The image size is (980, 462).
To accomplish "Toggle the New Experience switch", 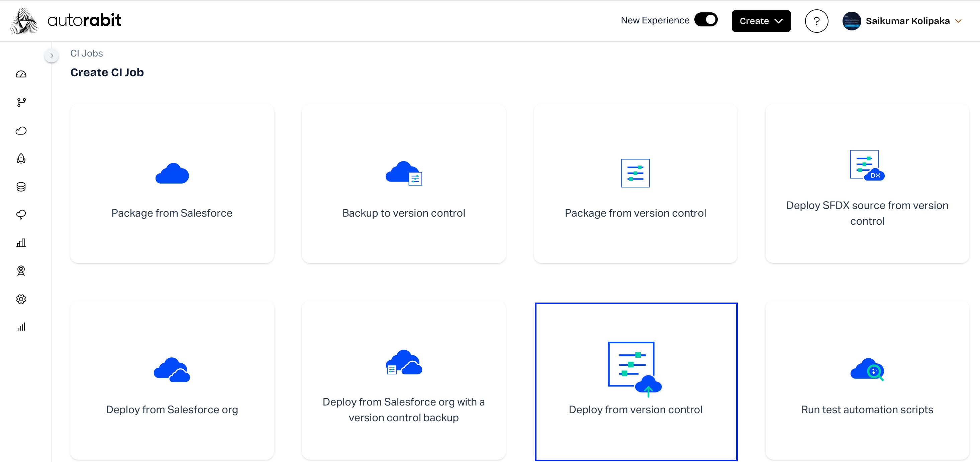I will tap(706, 20).
